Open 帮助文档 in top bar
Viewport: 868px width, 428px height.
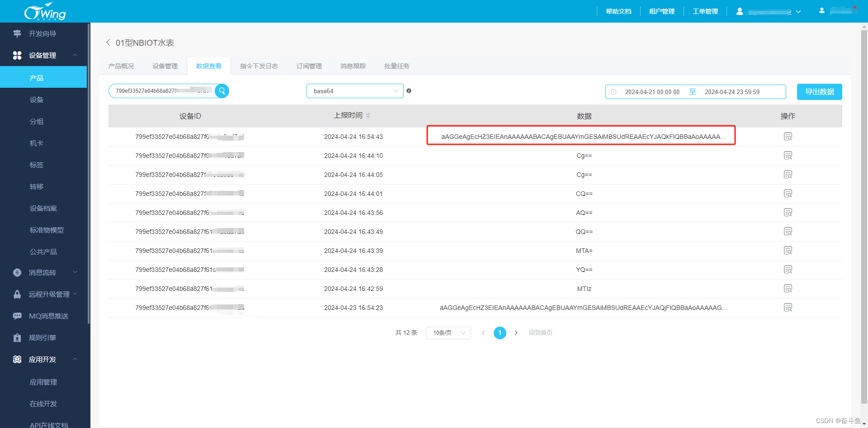[x=619, y=11]
